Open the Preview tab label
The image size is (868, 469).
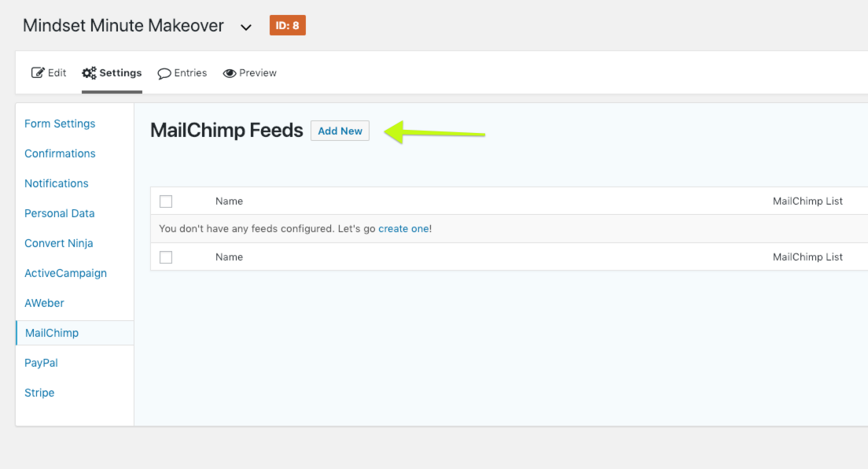coord(257,72)
